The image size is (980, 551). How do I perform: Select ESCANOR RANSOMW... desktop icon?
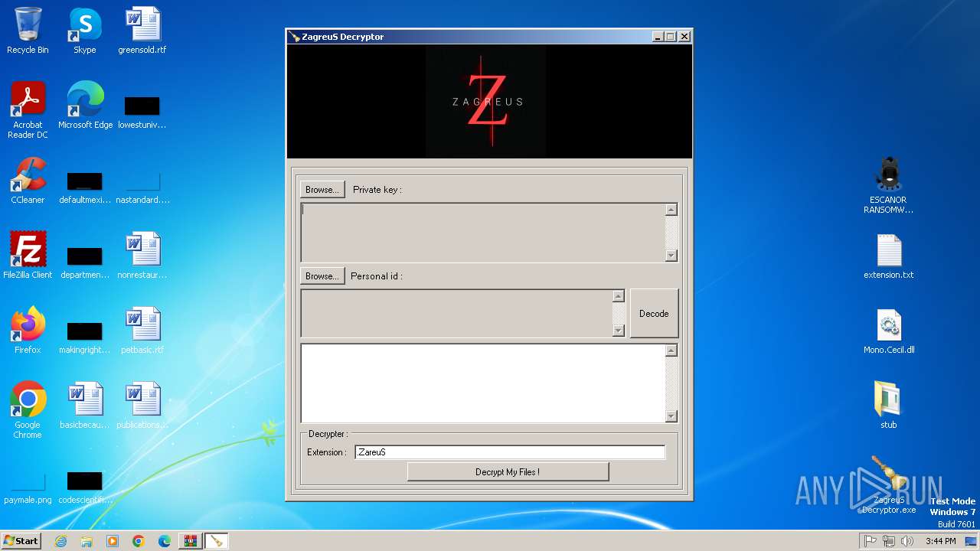tap(889, 185)
